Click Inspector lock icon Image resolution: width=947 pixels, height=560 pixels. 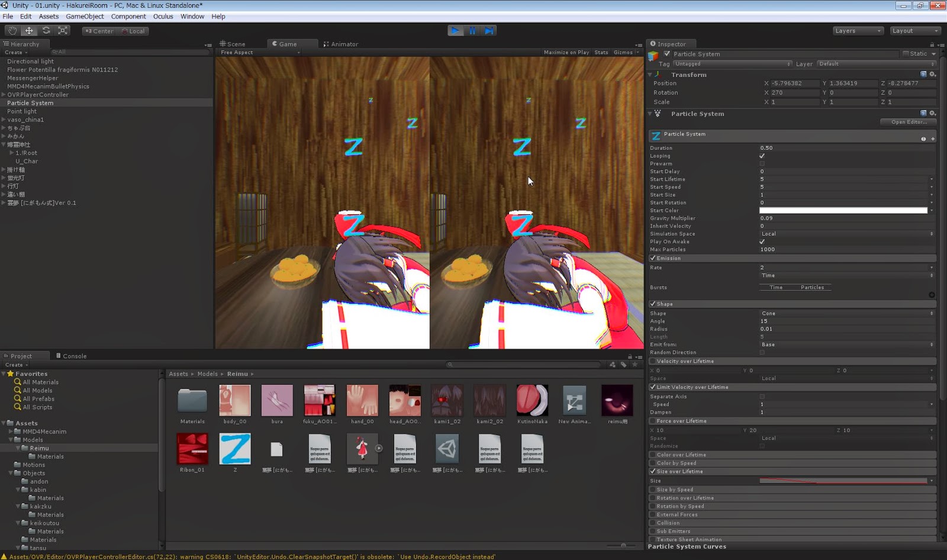[932, 44]
